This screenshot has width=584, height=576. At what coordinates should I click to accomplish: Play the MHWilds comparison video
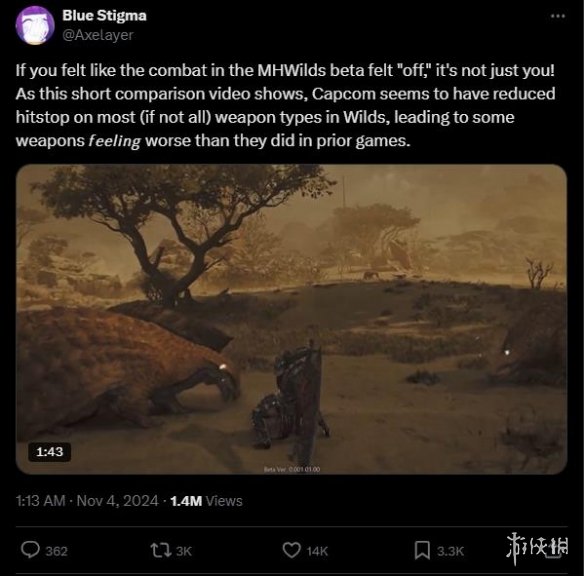click(291, 319)
